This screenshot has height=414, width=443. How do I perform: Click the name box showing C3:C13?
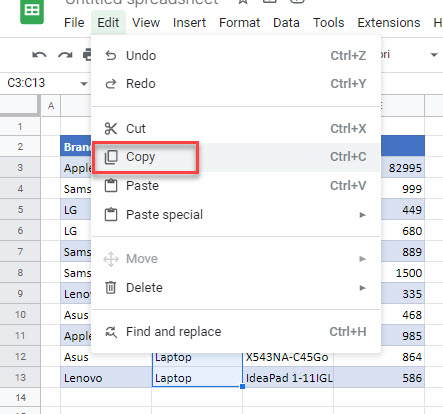click(26, 83)
